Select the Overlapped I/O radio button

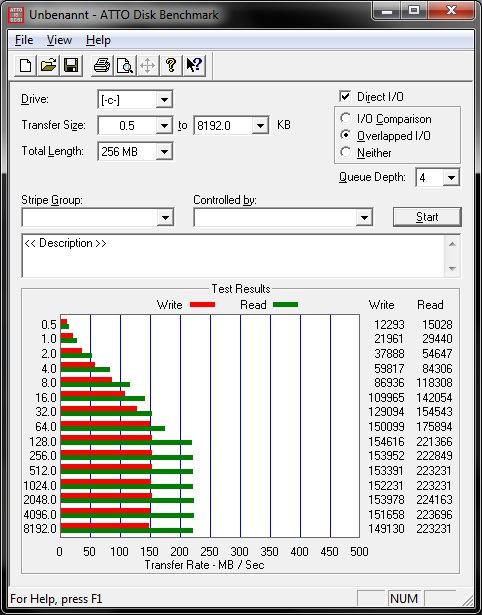point(345,135)
